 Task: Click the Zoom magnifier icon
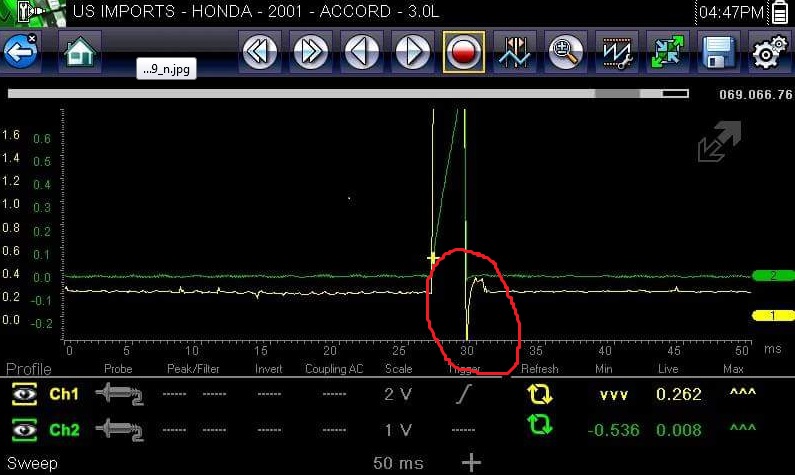tap(565, 52)
